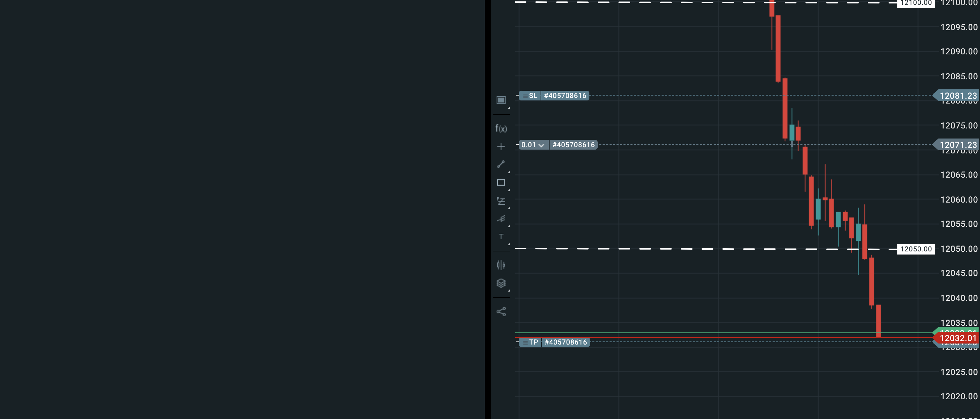Image resolution: width=980 pixels, height=419 pixels.
Task: Click the TP order handle
Action: pos(530,342)
